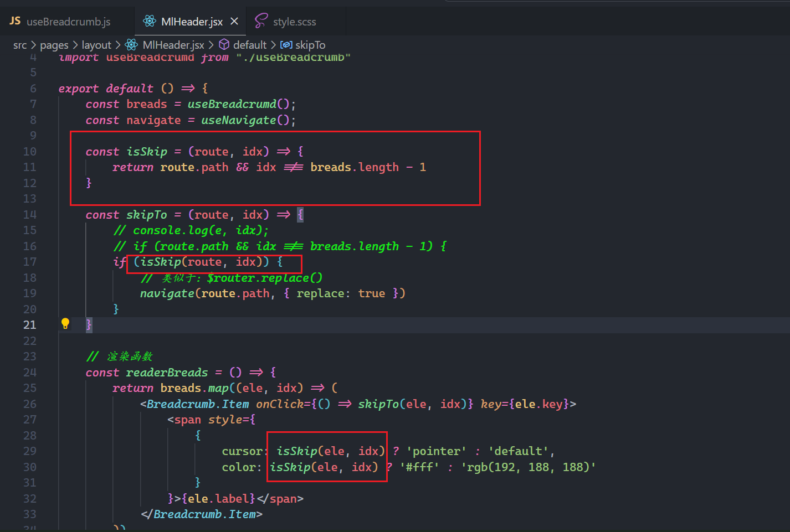Viewport: 790px width, 532px height.
Task: Open the MlHeader.jsx breadcrumb segment
Action: 173,45
